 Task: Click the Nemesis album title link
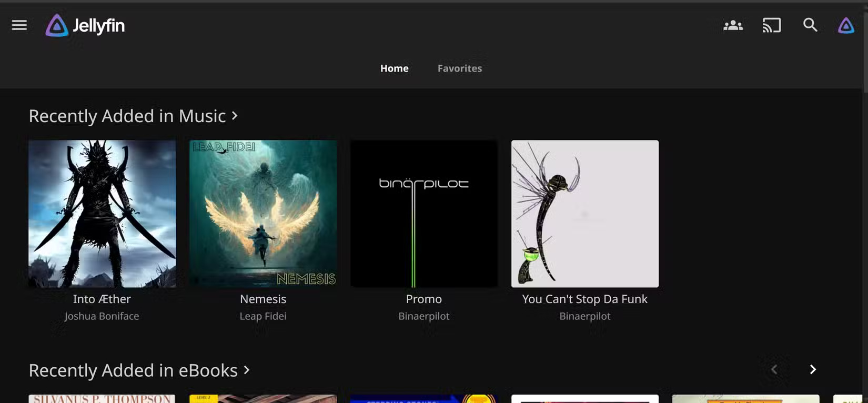pyautogui.click(x=263, y=299)
